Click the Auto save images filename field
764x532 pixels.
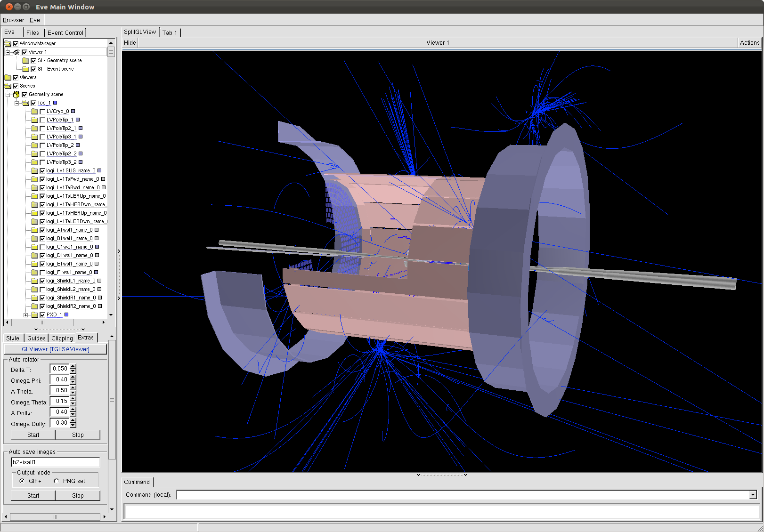coord(55,462)
